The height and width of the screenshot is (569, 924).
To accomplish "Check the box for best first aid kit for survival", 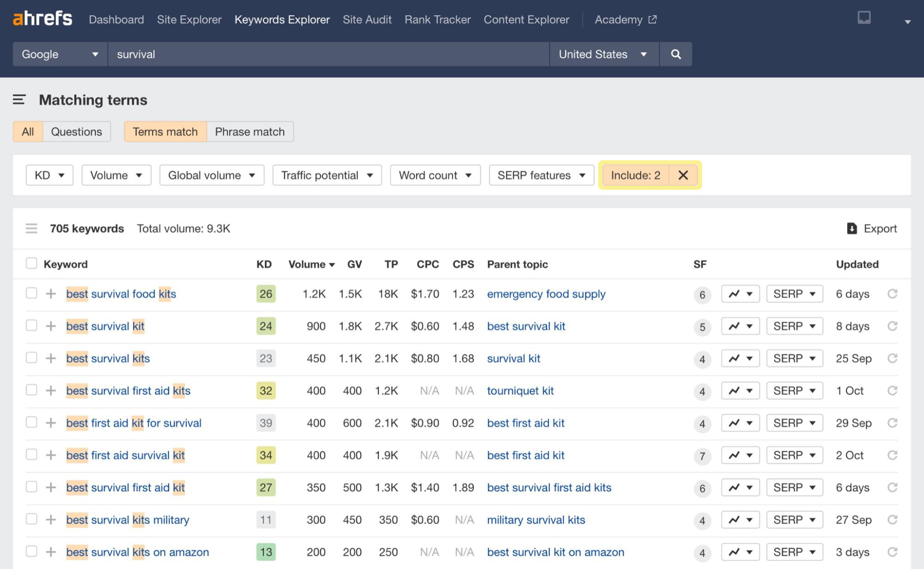I will (x=31, y=422).
